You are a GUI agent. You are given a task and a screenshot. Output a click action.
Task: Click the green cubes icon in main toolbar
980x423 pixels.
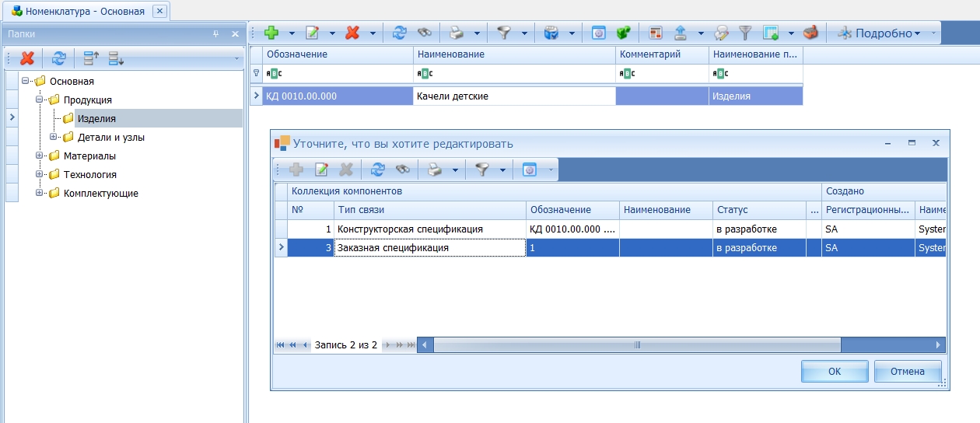click(622, 33)
